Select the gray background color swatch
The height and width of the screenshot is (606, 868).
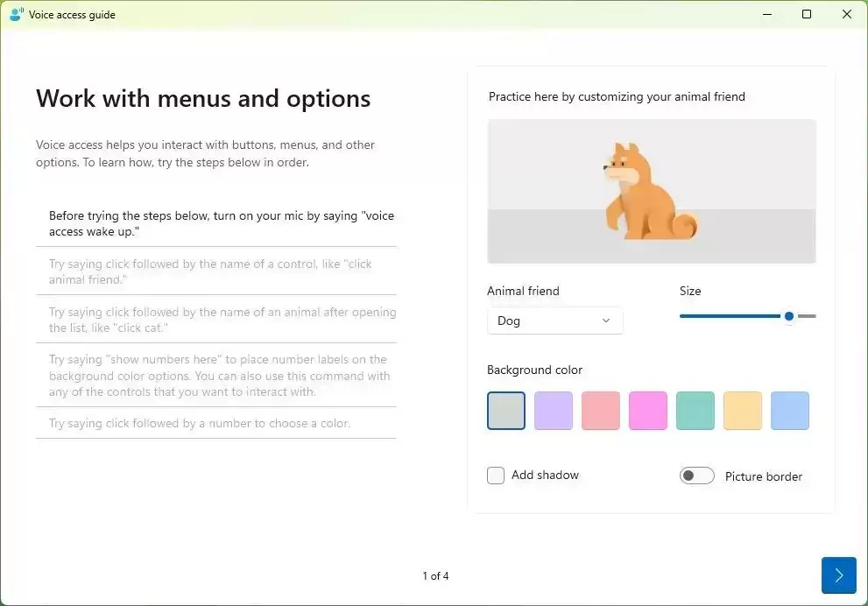506,411
